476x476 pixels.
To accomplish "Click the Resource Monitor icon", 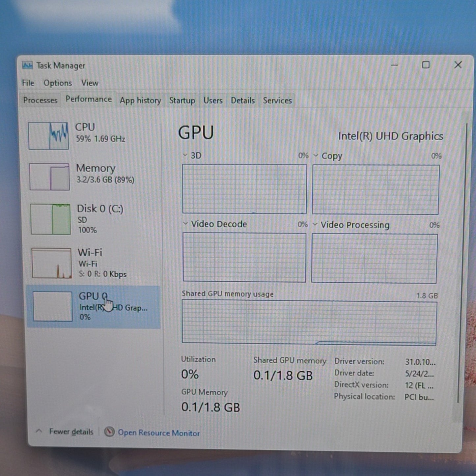I will [x=109, y=432].
